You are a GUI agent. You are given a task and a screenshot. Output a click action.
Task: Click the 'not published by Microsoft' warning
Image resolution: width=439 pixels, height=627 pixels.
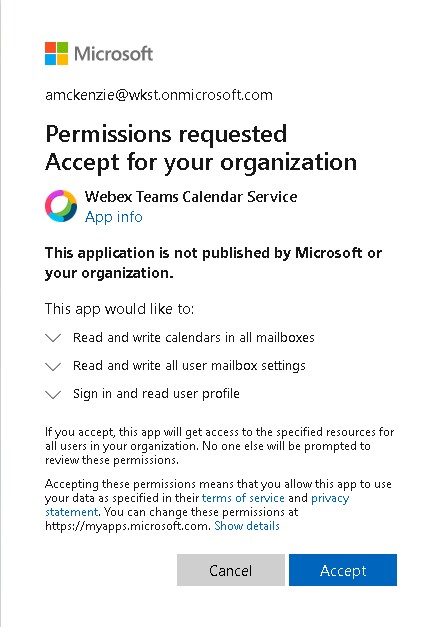click(213, 263)
